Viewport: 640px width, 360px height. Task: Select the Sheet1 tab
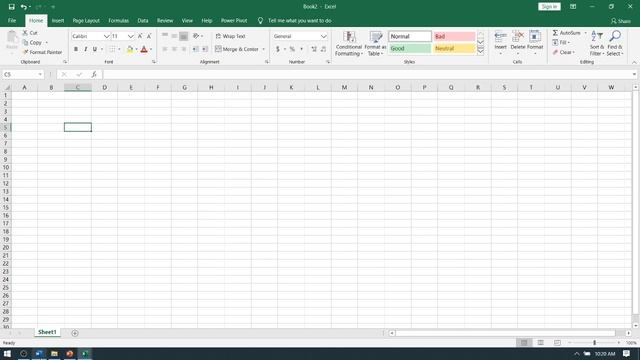pos(47,332)
